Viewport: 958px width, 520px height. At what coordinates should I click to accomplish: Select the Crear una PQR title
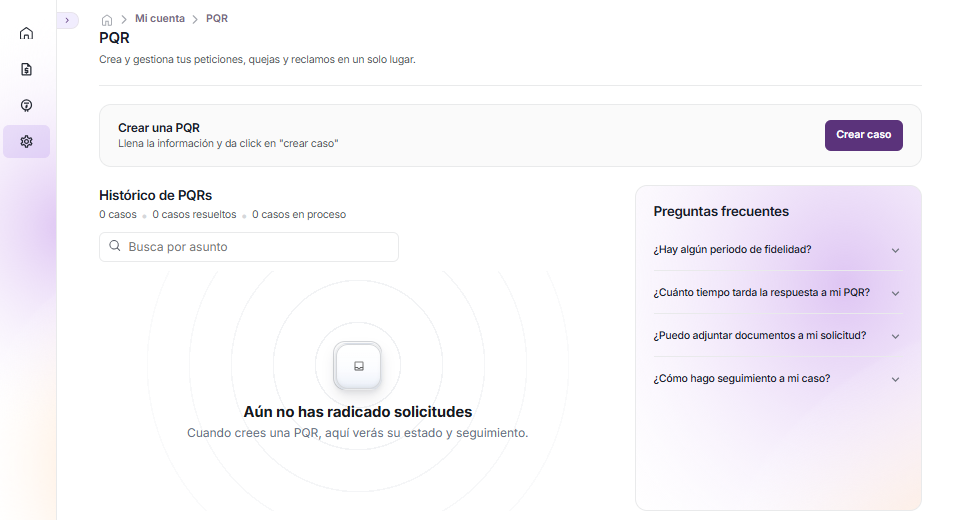(159, 128)
